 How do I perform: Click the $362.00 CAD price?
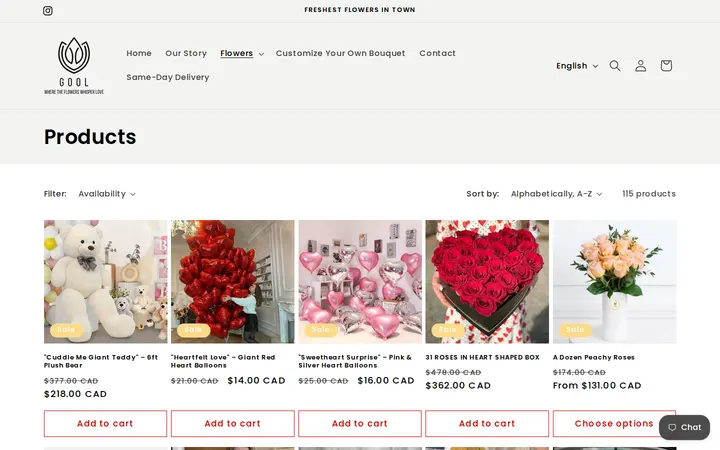pyautogui.click(x=458, y=386)
